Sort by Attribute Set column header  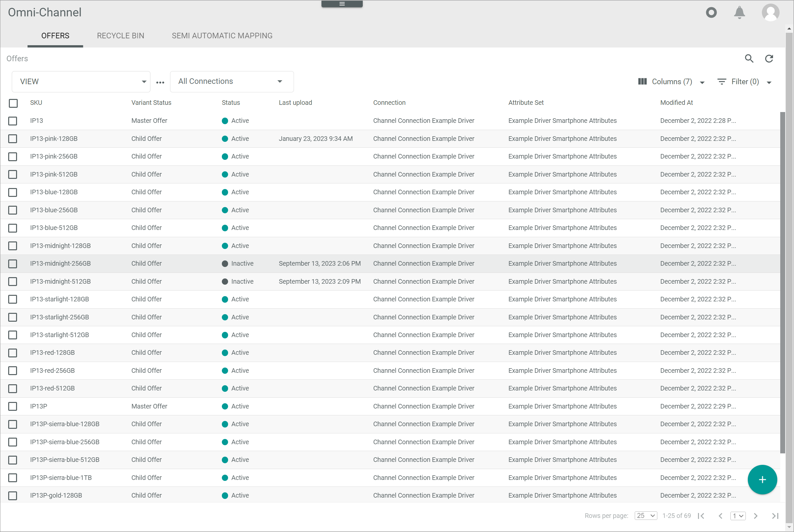526,103
